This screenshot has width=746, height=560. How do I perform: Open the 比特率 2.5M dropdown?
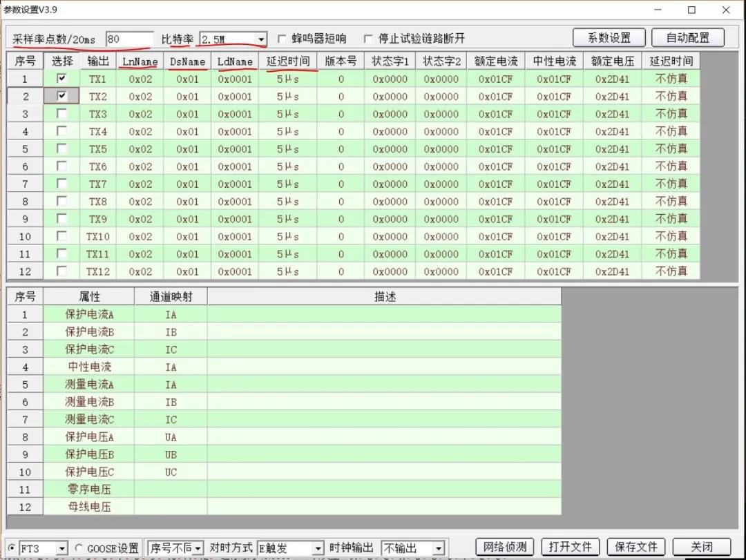tap(260, 39)
